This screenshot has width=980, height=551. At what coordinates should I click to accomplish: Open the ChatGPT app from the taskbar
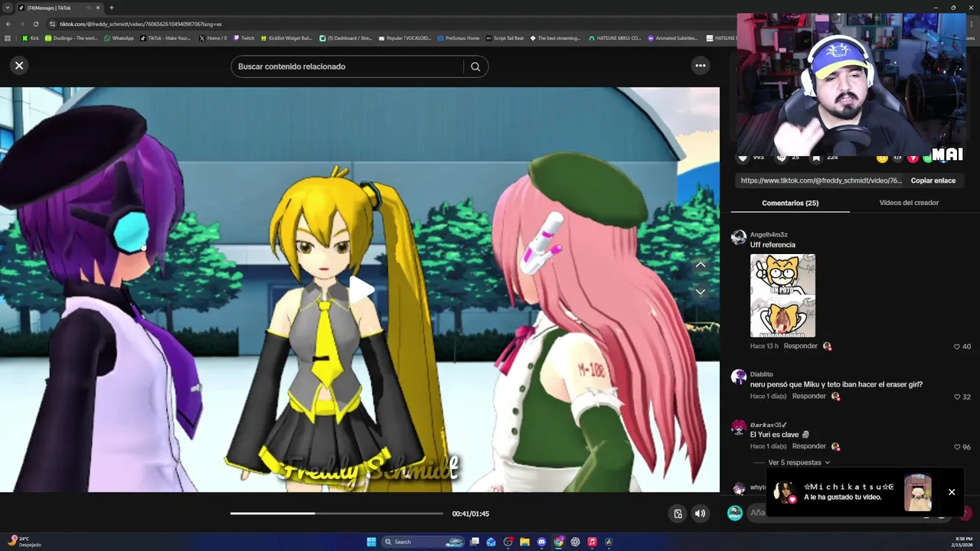575,542
